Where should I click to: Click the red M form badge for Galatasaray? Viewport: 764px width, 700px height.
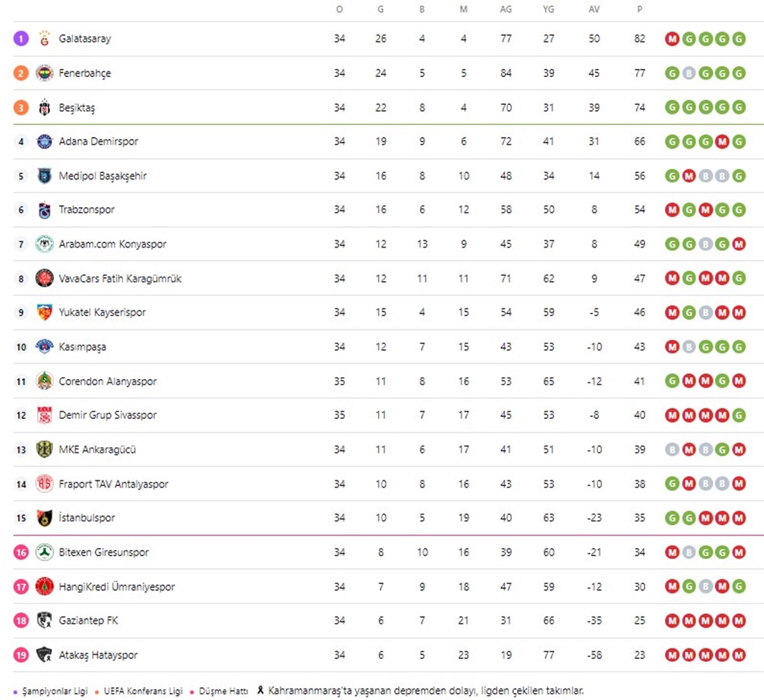(x=672, y=39)
